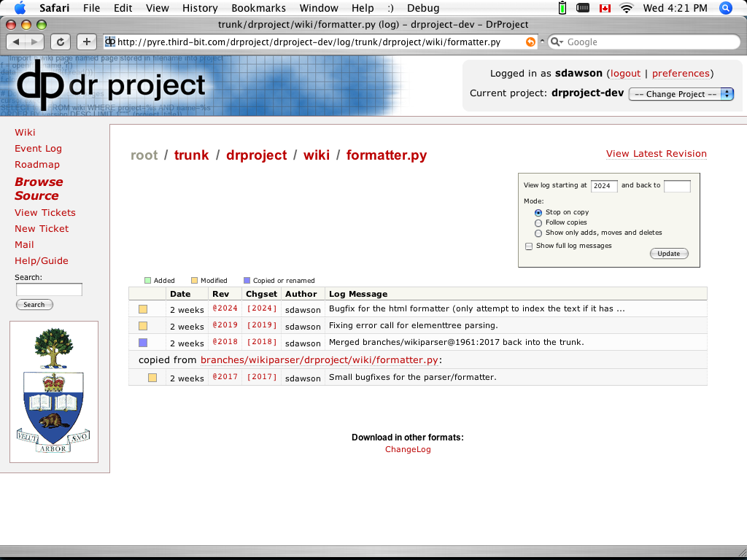
Task: Click the dr project logo in header
Action: tap(111, 84)
